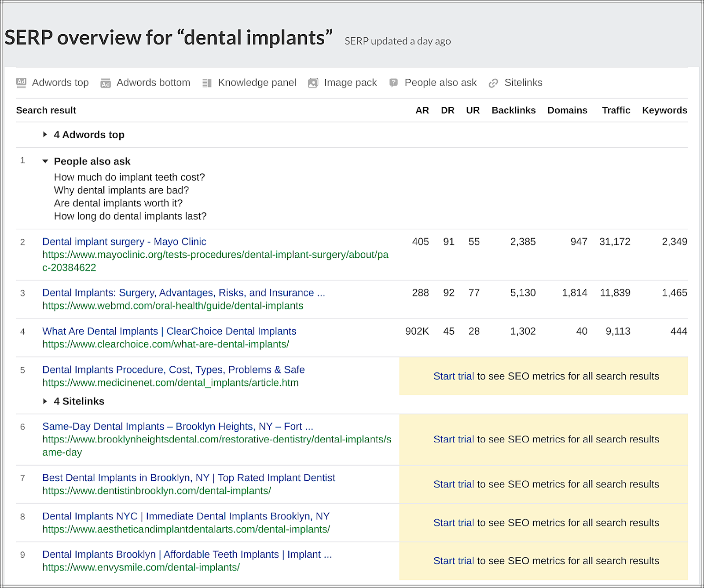Click the Knowledge panel icon
Viewport: 704px width, 588px height.
click(207, 83)
